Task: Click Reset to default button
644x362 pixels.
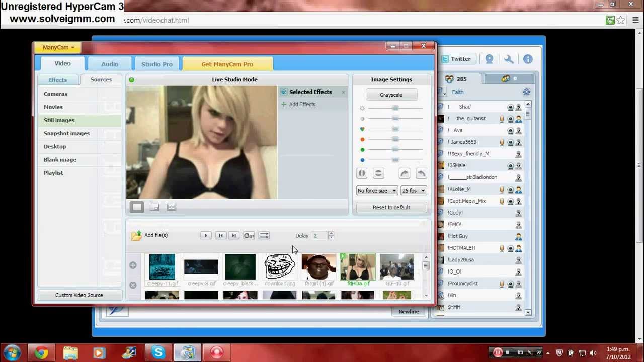Action: pos(391,207)
